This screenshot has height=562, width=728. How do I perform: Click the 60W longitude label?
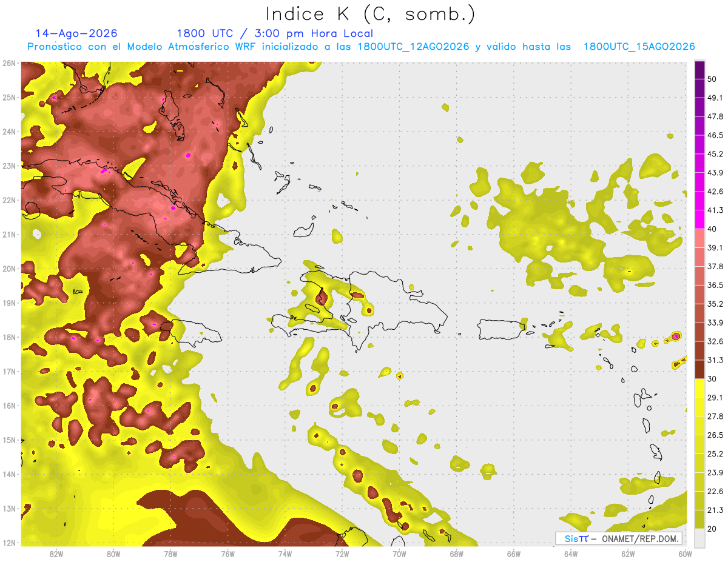(x=685, y=554)
